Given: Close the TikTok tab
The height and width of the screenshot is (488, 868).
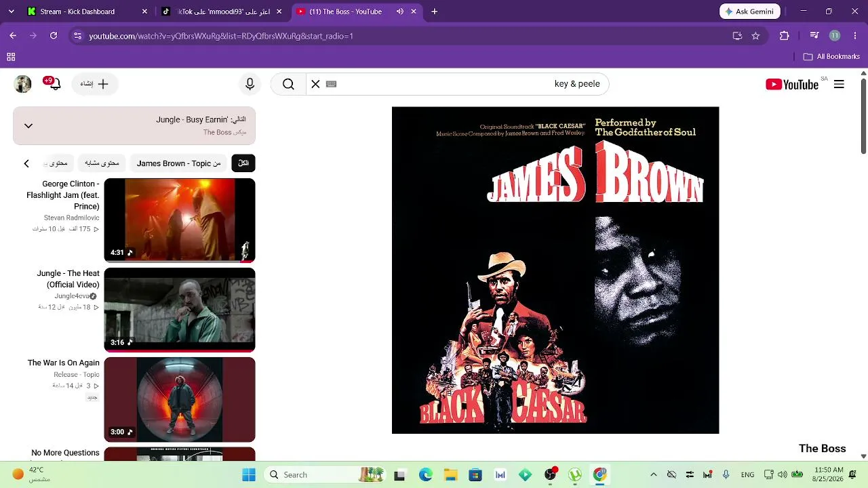Looking at the screenshot, I should click(x=281, y=12).
